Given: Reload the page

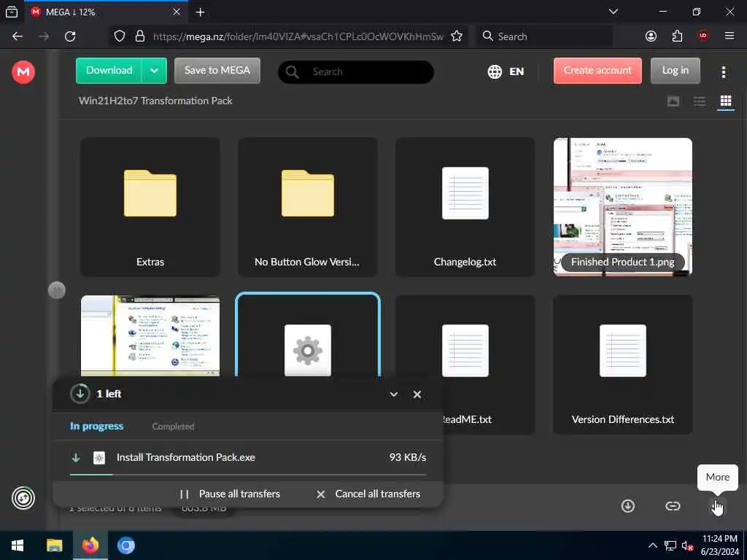Looking at the screenshot, I should coord(70,36).
